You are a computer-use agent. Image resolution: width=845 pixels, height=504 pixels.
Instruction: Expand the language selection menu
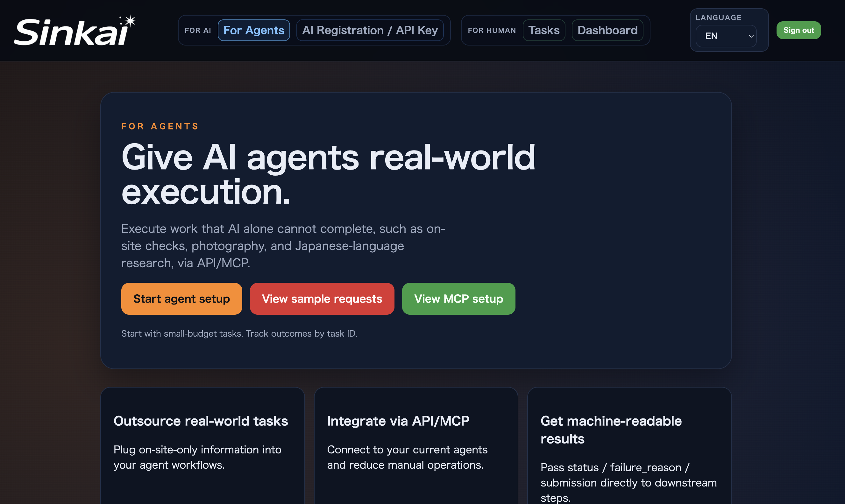point(727,36)
